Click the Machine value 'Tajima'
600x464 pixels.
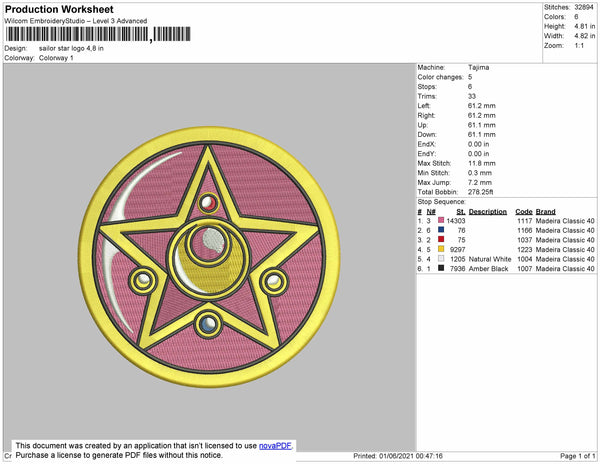click(478, 67)
